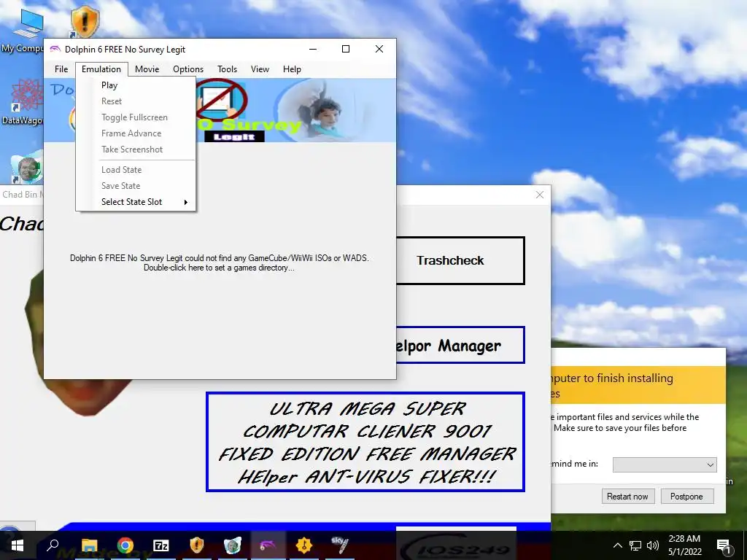Open the Help menu in Dolphin
Image resolution: width=747 pixels, height=560 pixels.
pos(292,69)
